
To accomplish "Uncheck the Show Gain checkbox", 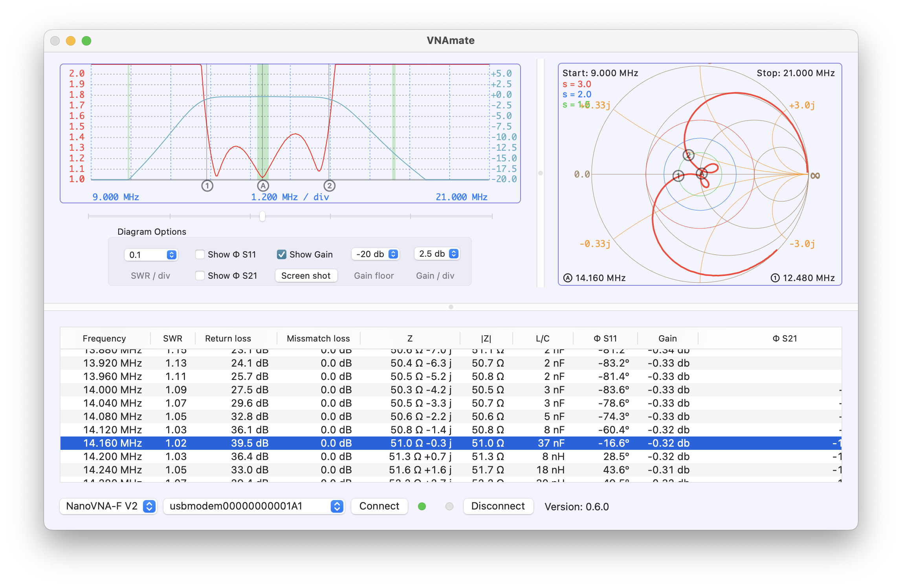I will coord(282,254).
